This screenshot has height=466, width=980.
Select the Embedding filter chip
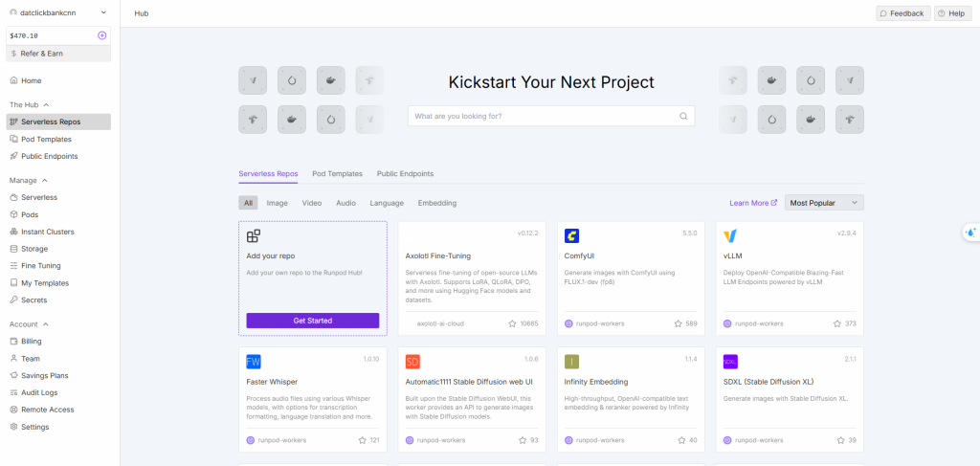436,203
